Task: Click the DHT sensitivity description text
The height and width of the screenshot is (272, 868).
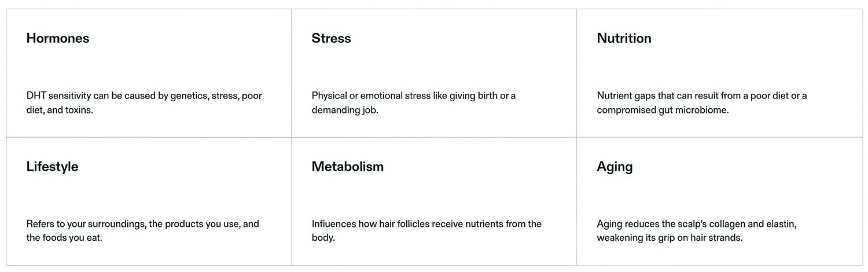Action: (x=144, y=102)
